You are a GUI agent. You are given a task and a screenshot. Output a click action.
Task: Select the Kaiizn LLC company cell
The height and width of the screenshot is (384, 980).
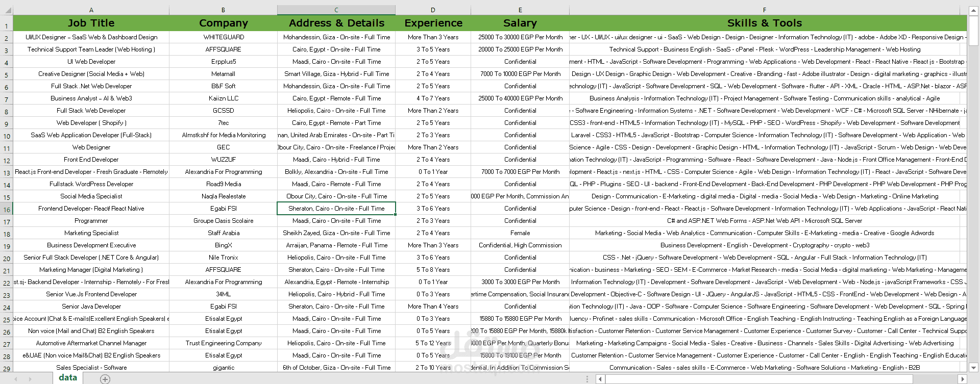point(224,98)
